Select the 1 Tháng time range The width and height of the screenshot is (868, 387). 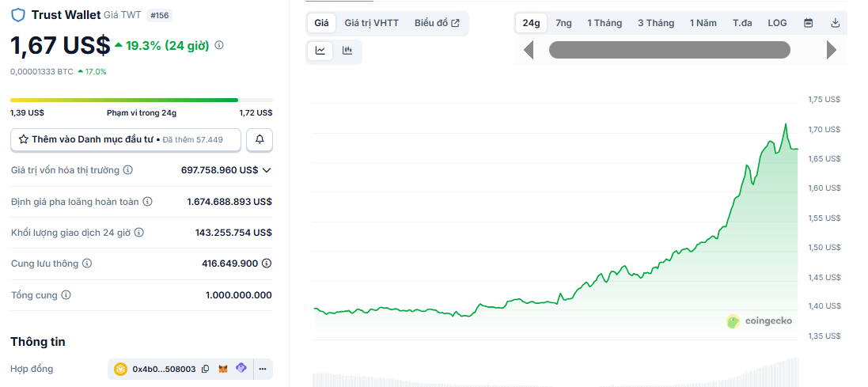coord(605,23)
